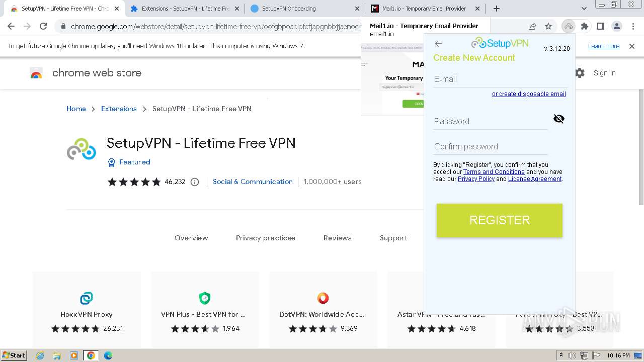This screenshot has height=362, width=644.
Task: Toggle the Chrome side panel
Action: coord(600,27)
